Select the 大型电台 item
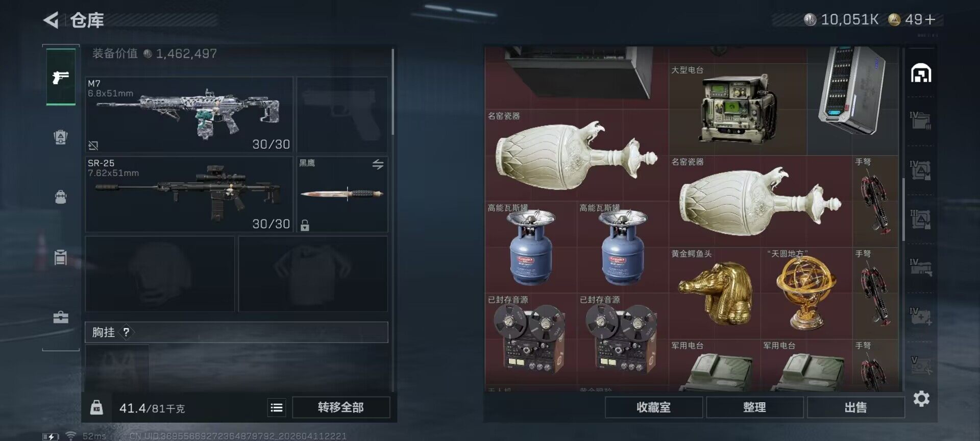Viewport: 980px width, 441px height. pos(738,109)
